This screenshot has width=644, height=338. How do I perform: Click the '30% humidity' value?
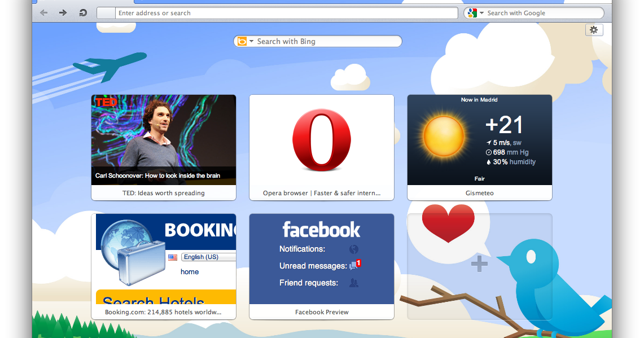[511, 162]
